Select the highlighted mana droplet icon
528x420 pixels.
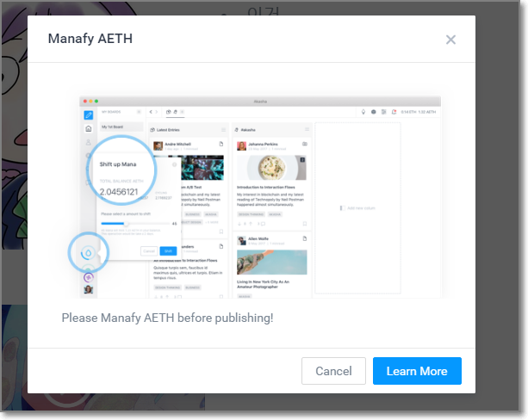click(x=88, y=253)
